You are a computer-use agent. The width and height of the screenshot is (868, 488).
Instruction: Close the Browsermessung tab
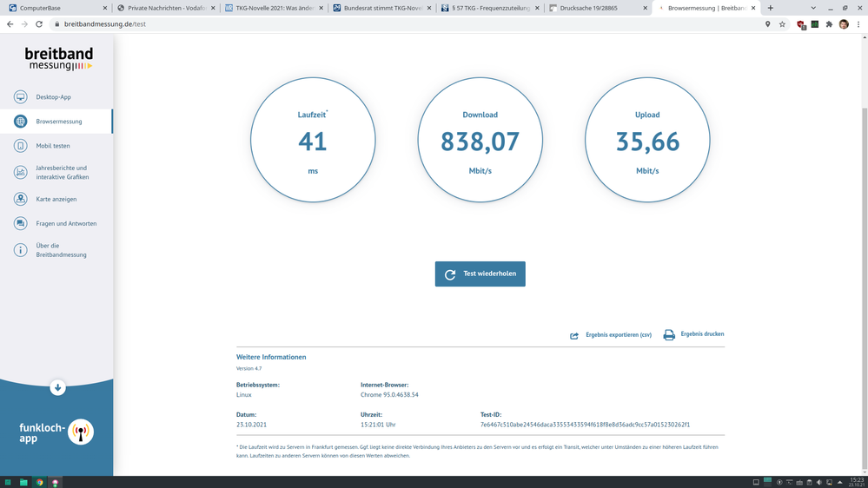(752, 9)
